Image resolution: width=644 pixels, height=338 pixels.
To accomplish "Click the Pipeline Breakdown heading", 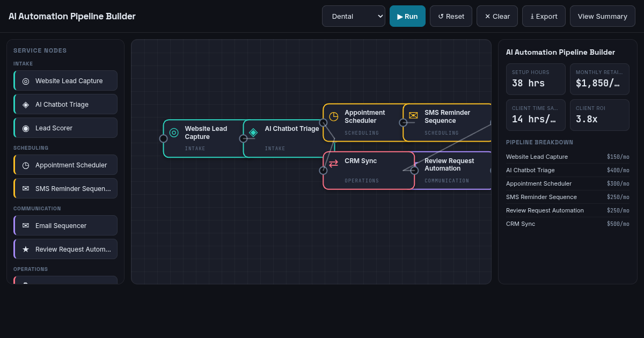I will coord(539,142).
